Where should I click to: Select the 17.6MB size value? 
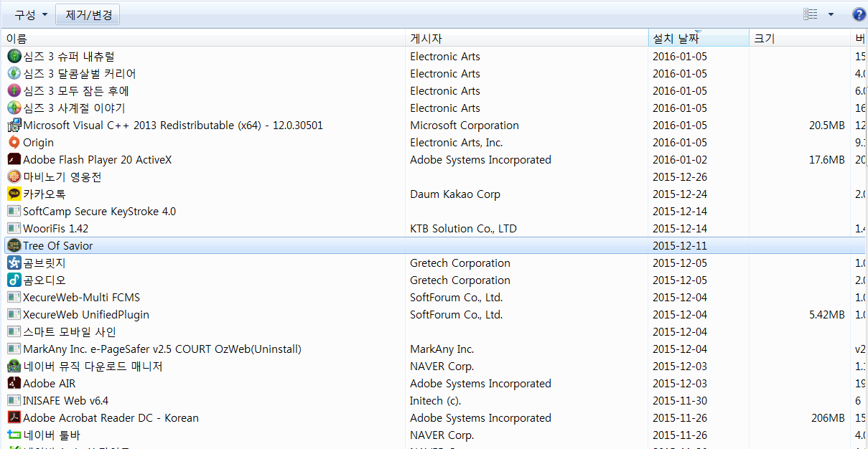pyautogui.click(x=827, y=159)
